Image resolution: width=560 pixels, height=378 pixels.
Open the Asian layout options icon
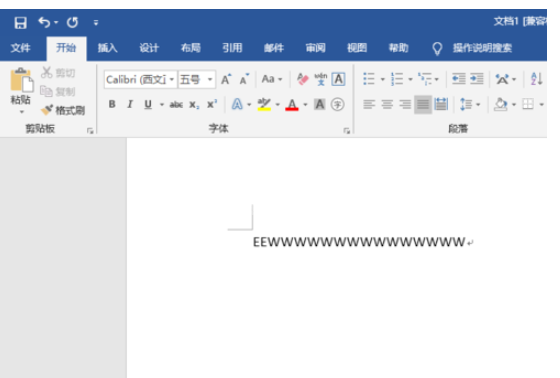502,79
